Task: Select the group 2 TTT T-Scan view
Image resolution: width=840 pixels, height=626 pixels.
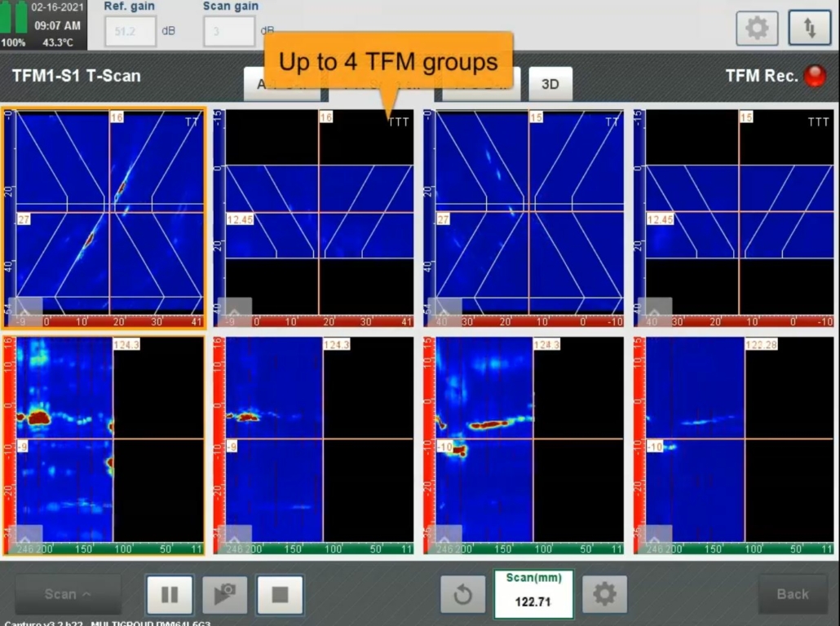Action: [x=314, y=218]
